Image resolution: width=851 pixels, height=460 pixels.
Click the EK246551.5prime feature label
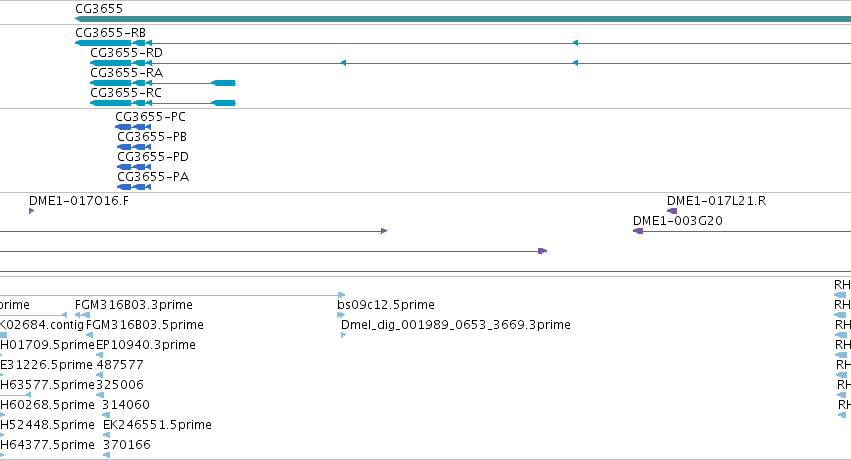tap(157, 425)
